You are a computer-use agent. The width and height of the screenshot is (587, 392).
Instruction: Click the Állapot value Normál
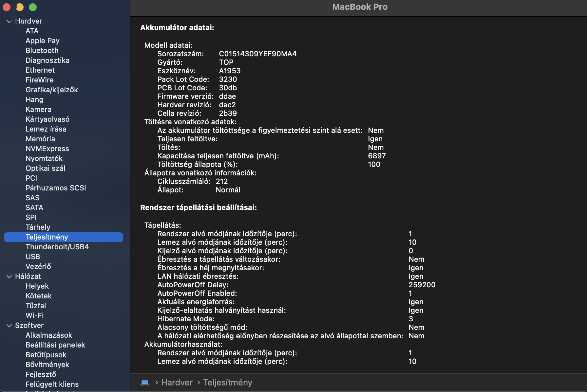228,190
